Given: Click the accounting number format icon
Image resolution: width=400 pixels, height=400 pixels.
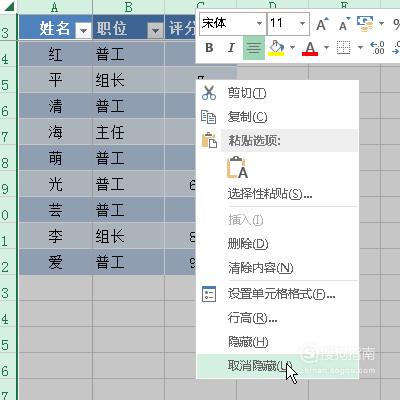Looking at the screenshot, I should click(x=365, y=24).
